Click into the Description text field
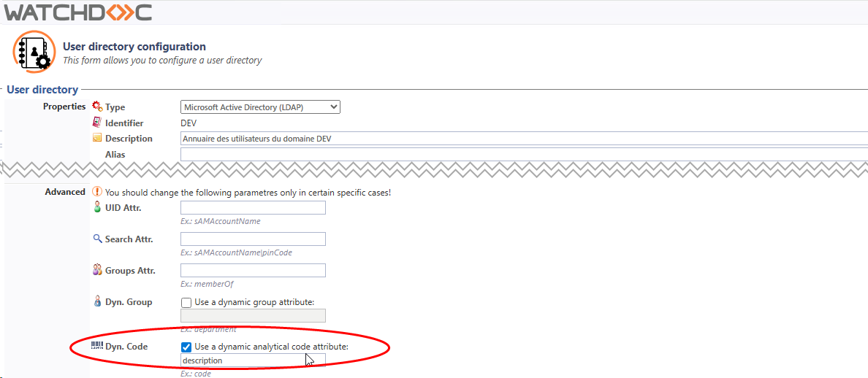Viewport: 868px width, 378px height. pos(524,139)
